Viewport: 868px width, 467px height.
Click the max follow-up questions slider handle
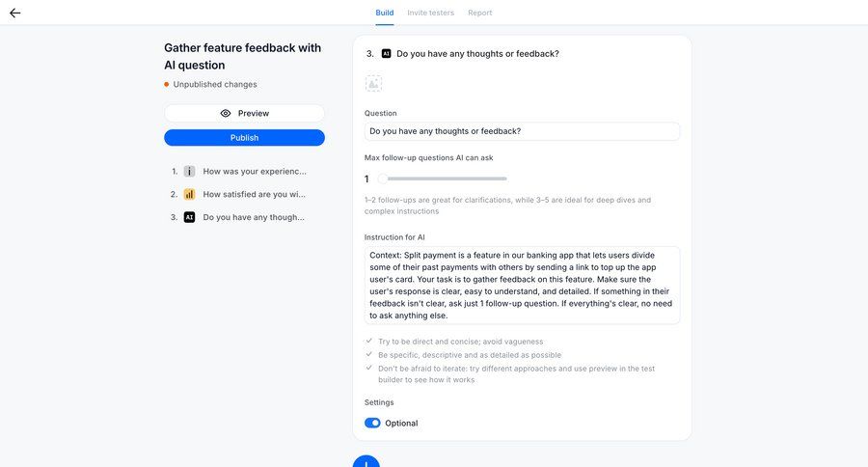point(383,179)
